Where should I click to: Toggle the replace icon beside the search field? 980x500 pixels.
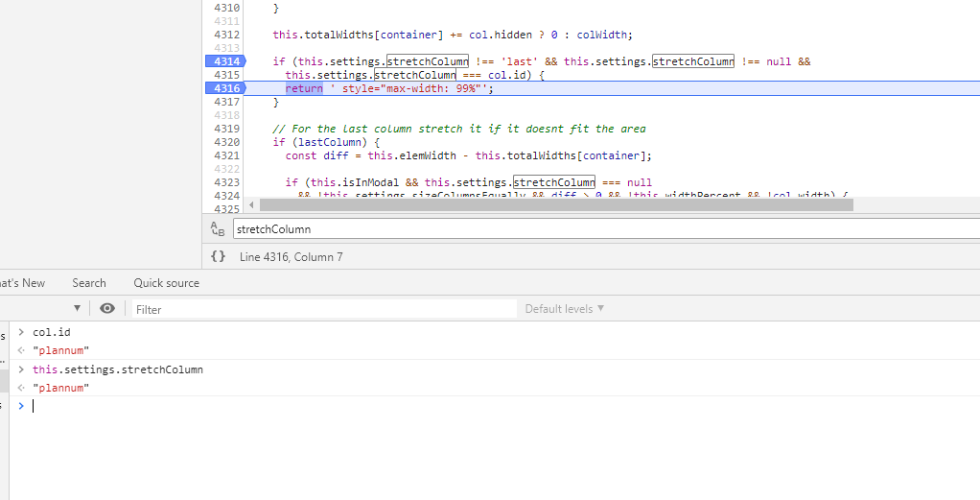click(217, 228)
